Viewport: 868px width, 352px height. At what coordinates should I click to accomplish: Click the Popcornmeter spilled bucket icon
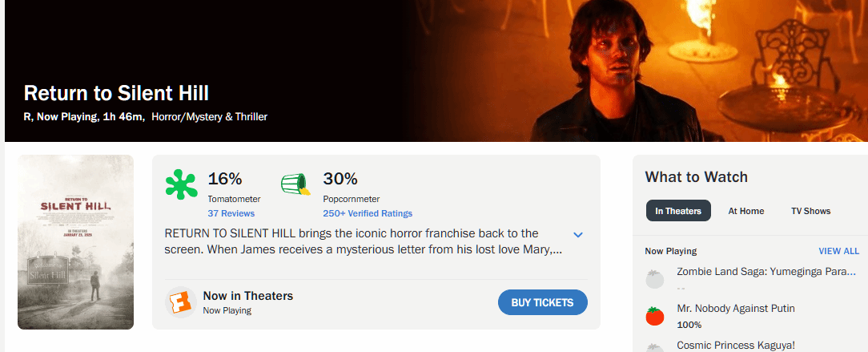[x=295, y=185]
